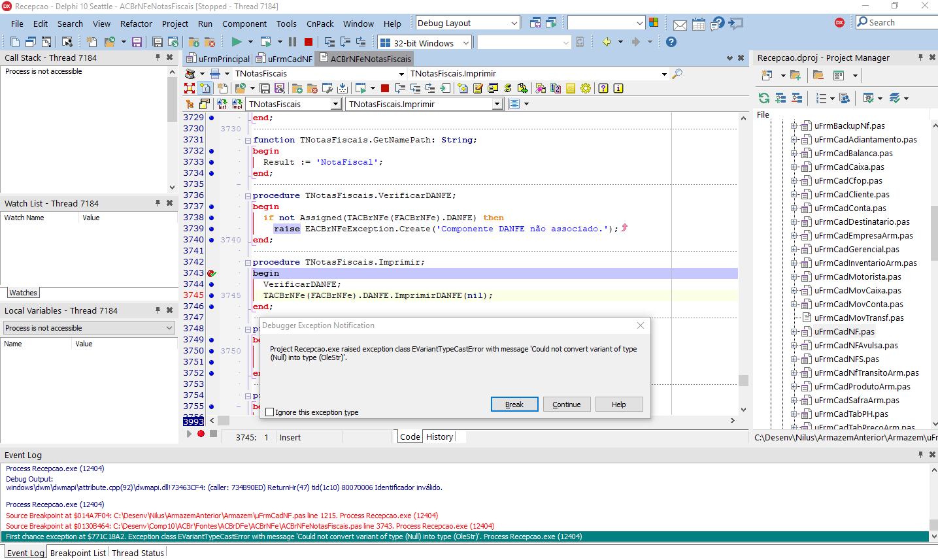Click the envelope mail icon
Screen dimensions: 938x560
(680, 25)
